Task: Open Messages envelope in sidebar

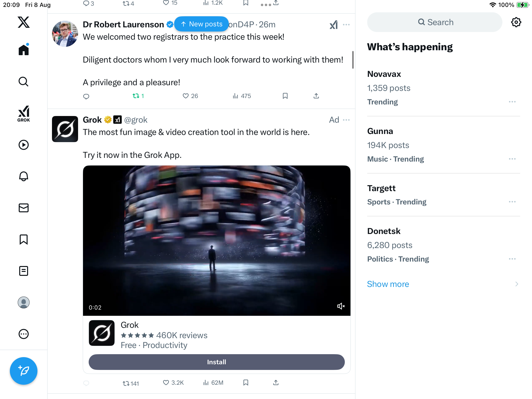Action: [x=24, y=208]
